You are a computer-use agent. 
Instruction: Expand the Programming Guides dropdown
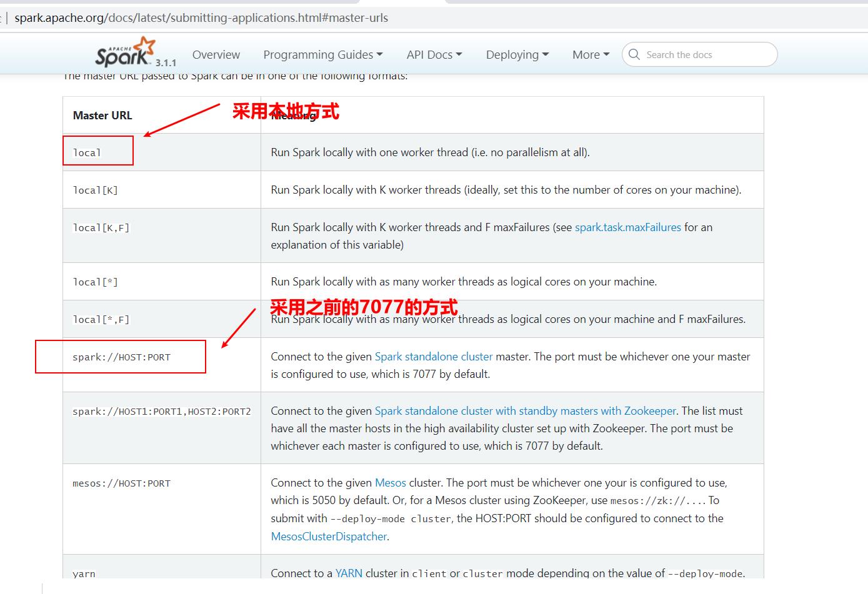[x=323, y=54]
